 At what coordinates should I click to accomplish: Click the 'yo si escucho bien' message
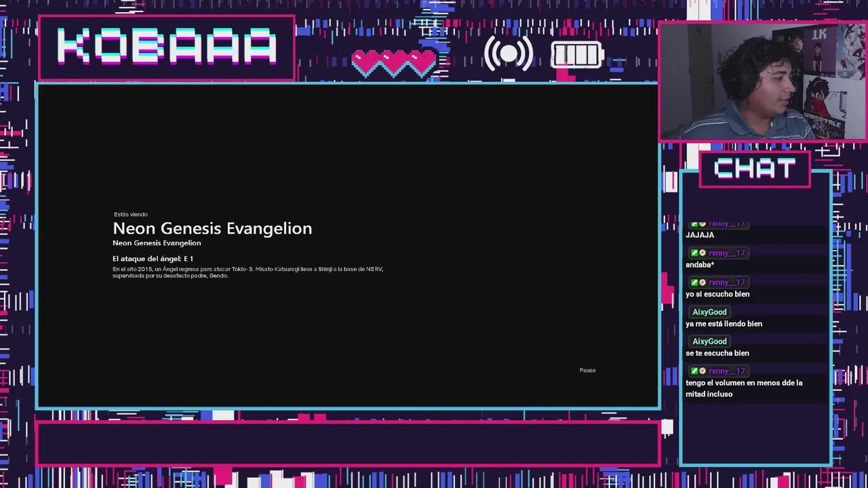717,294
